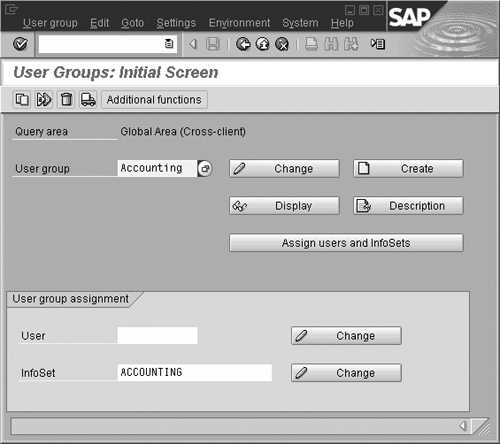
Task: Click the customize local layout icon
Action: (378, 44)
